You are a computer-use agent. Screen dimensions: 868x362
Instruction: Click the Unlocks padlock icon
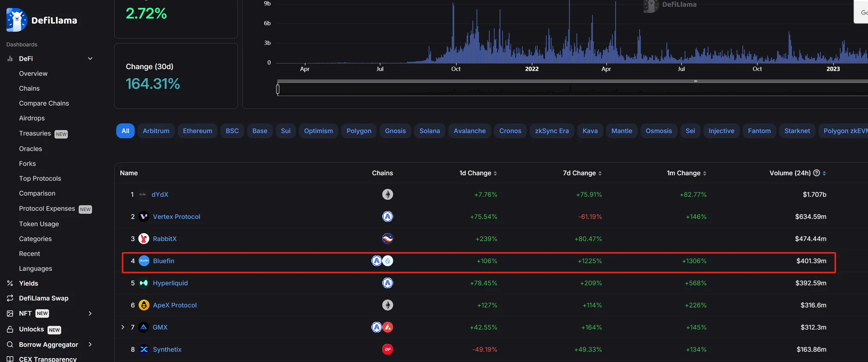click(x=10, y=329)
